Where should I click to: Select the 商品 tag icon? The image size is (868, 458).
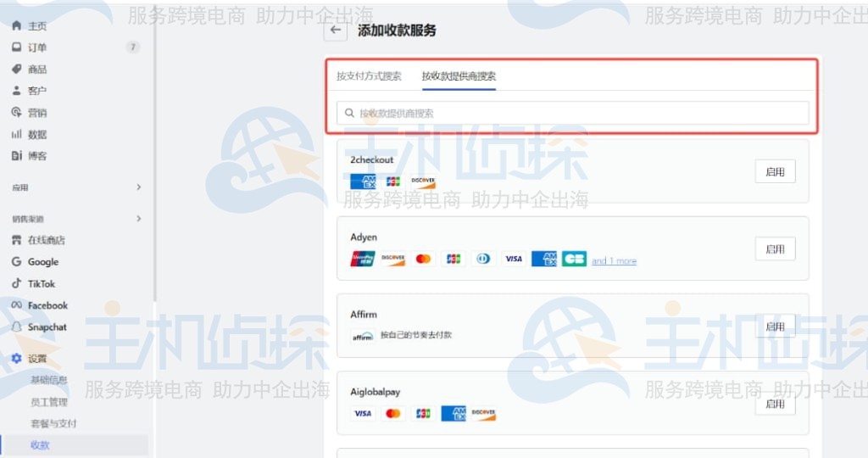pos(17,69)
